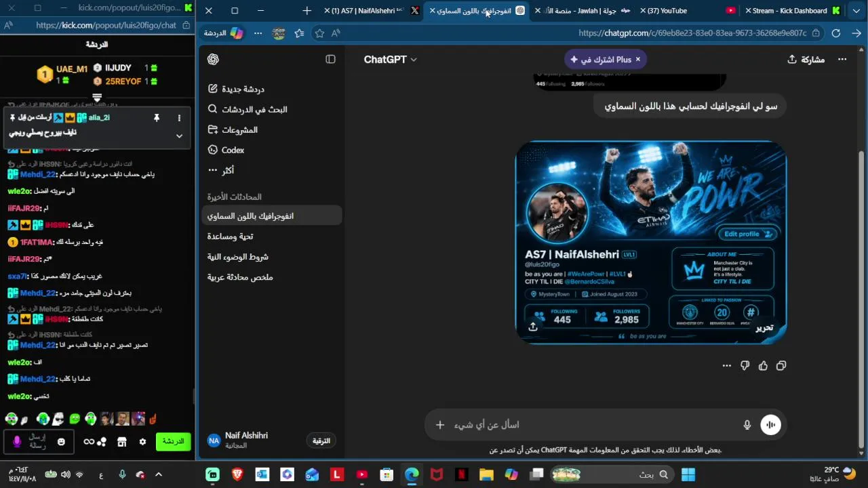
Task: Unpin the pinned message in Kick chat
Action: [156, 118]
